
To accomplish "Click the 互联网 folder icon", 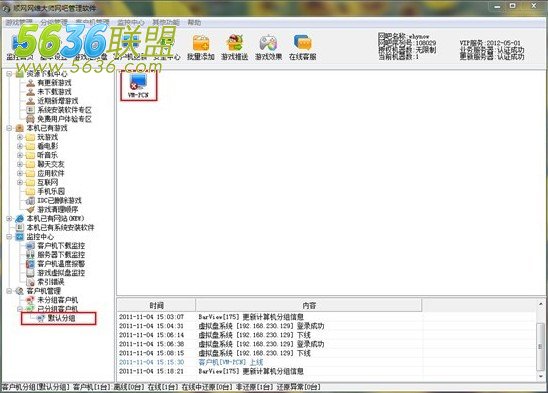I will (x=31, y=183).
